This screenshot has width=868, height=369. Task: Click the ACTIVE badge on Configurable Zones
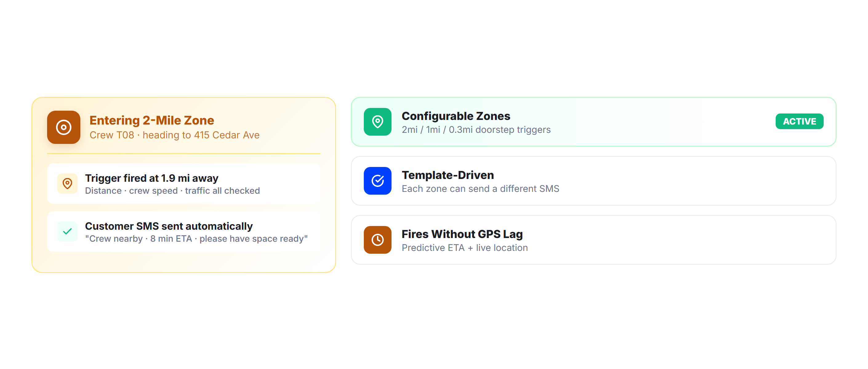(x=799, y=121)
